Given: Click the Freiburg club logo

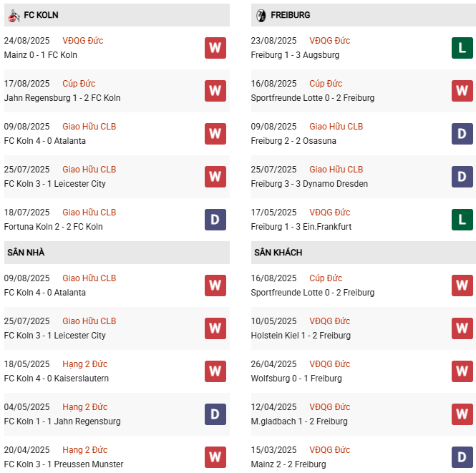Looking at the screenshot, I should coord(261,15).
